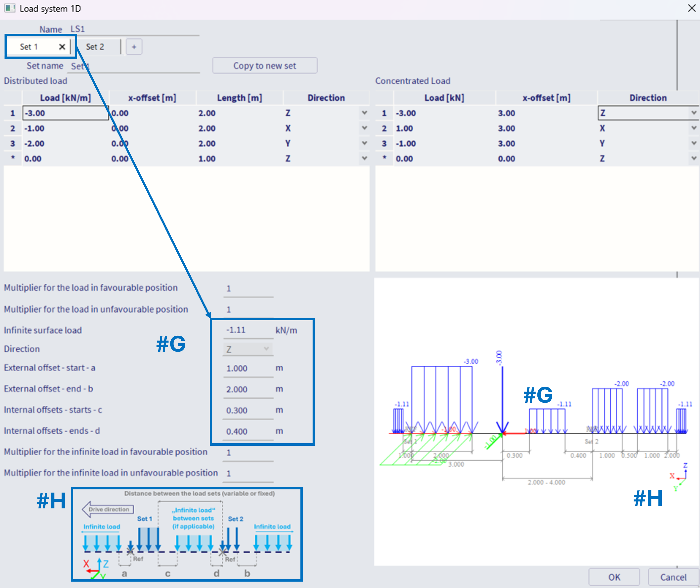Confirm with the OK button
The image size is (700, 588).
coord(614,577)
